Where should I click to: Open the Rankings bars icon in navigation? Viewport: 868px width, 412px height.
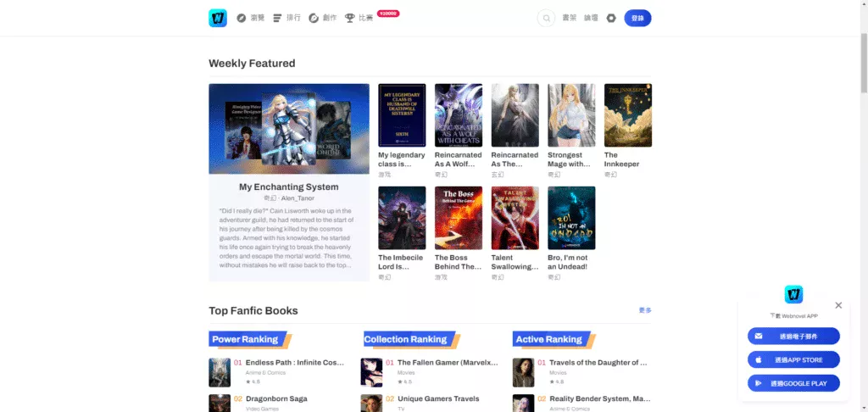click(277, 18)
